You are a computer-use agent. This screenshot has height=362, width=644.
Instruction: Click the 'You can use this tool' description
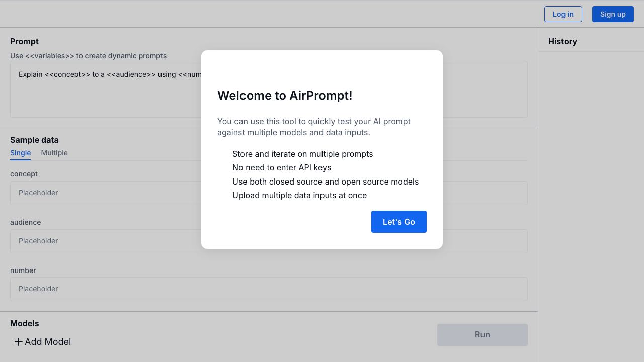314,127
